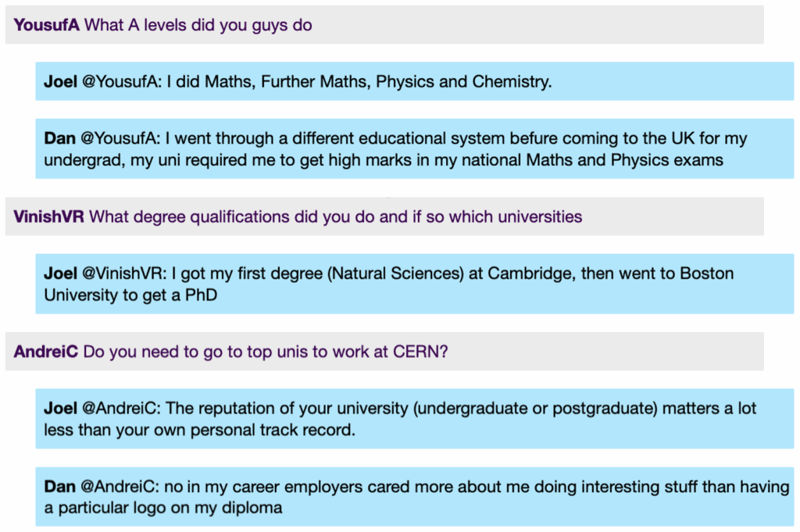Click Dan's name on the educational system reply

tap(59, 138)
